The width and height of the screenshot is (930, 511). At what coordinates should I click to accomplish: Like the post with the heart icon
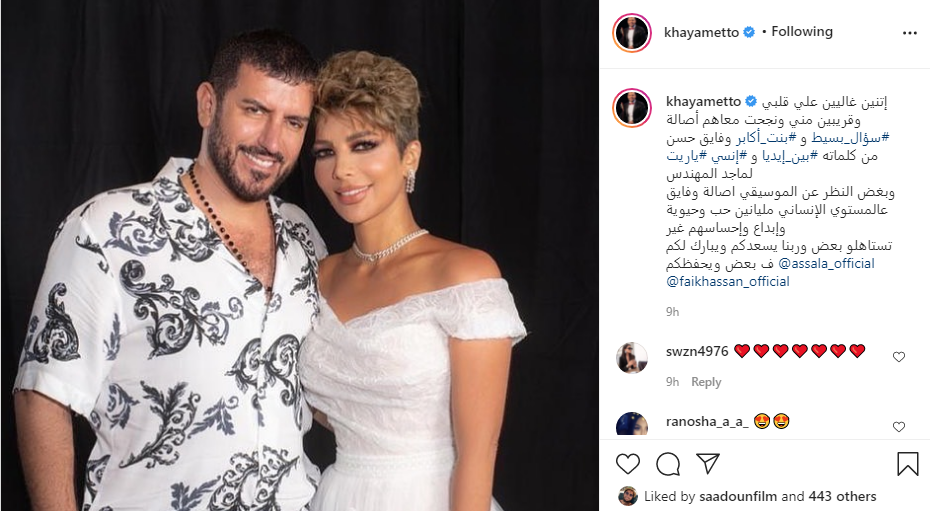[628, 464]
